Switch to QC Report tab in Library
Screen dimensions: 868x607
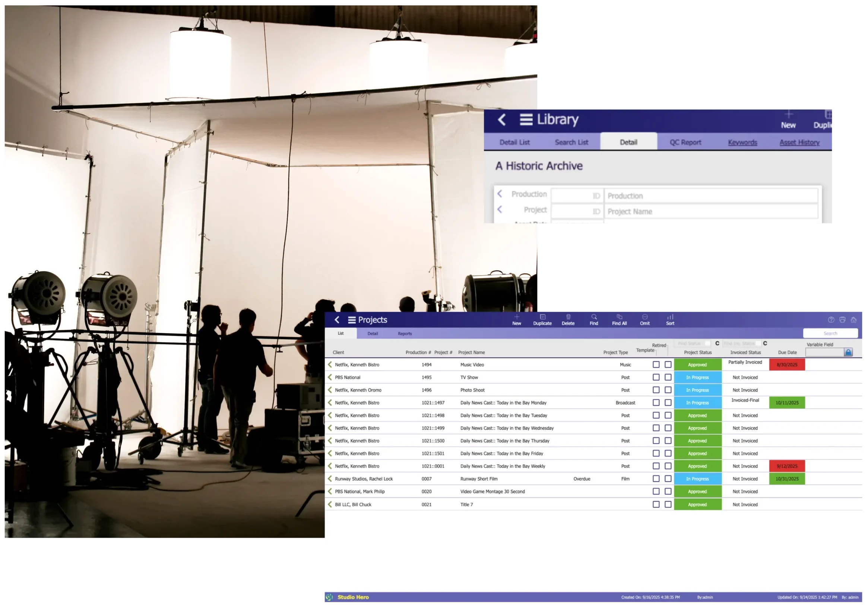[685, 143]
